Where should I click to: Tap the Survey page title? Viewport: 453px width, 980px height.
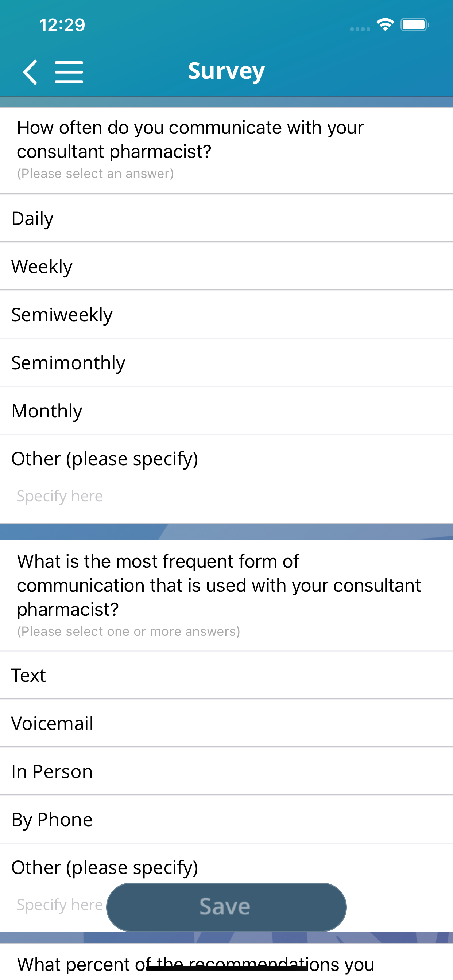point(226,71)
